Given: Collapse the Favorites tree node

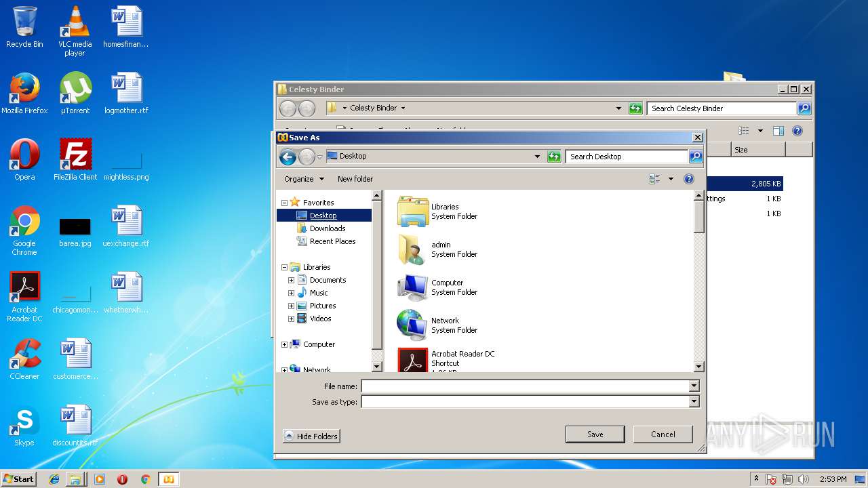Looking at the screenshot, I should (284, 203).
